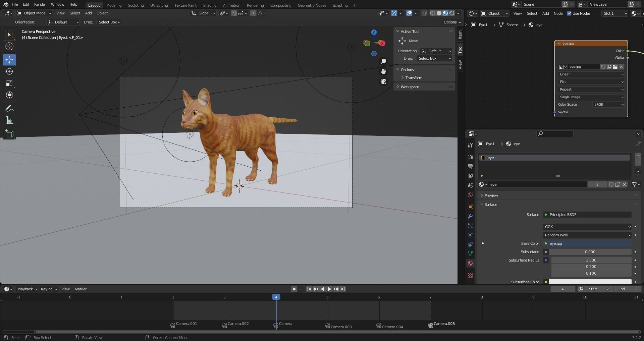The height and width of the screenshot is (341, 644).
Task: Select the Select Box tool
Action: pos(9,35)
